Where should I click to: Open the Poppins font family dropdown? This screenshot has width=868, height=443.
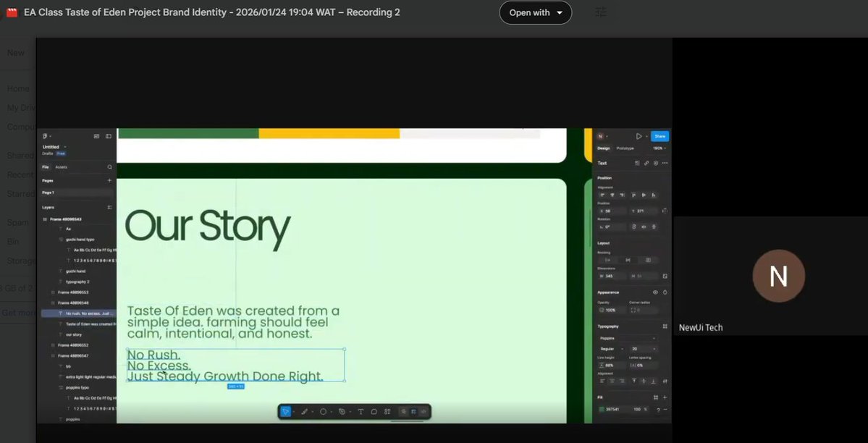pyautogui.click(x=628, y=338)
